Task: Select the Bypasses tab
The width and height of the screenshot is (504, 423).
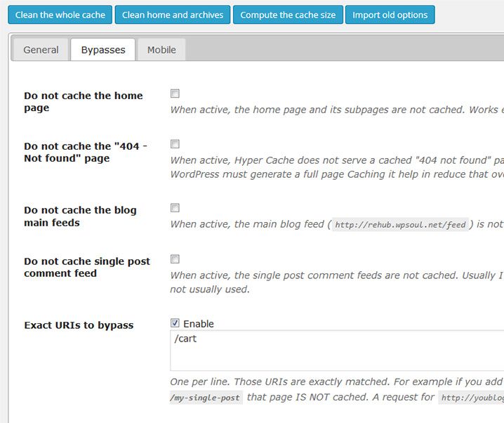Action: (x=103, y=50)
